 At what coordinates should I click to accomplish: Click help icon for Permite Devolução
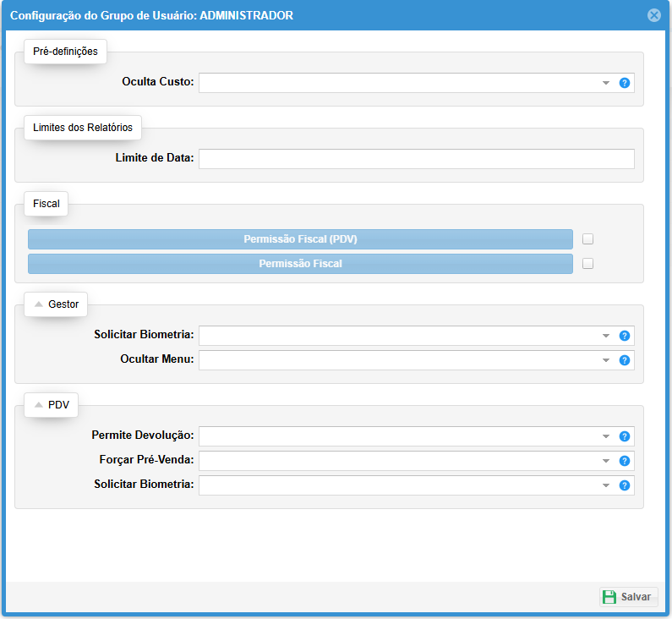tap(625, 436)
